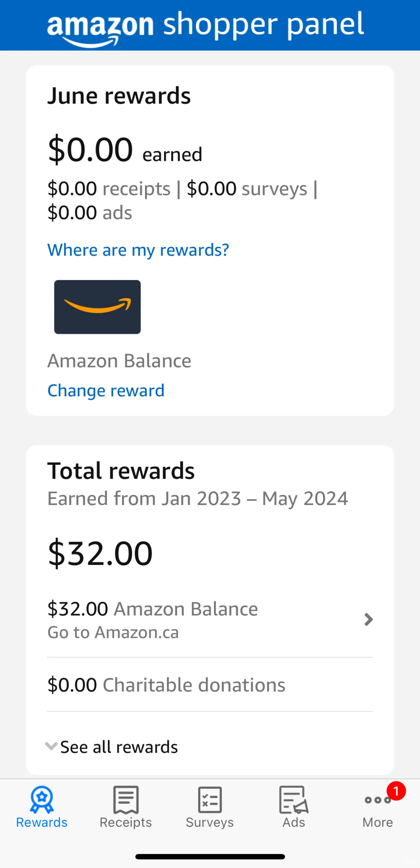420x868 pixels.
Task: Tap the Charitable donations row
Action: click(x=166, y=685)
